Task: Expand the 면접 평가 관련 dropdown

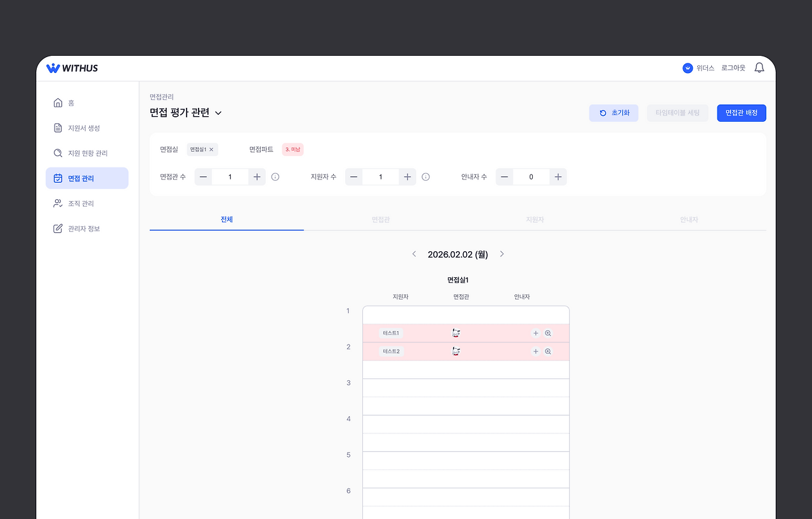Action: [x=218, y=113]
